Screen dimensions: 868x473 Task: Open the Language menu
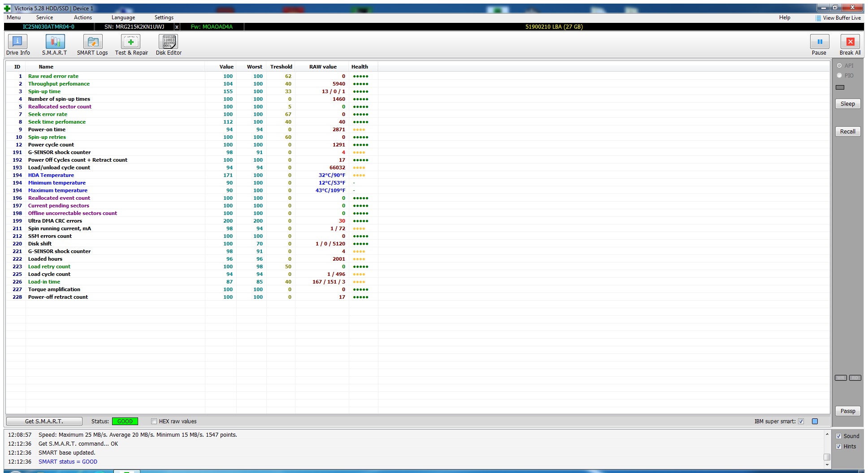pyautogui.click(x=123, y=17)
